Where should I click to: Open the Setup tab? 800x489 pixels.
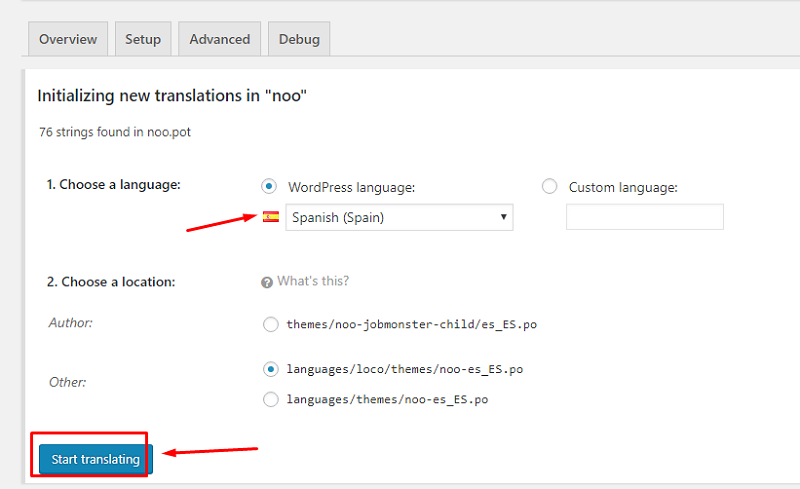143,39
